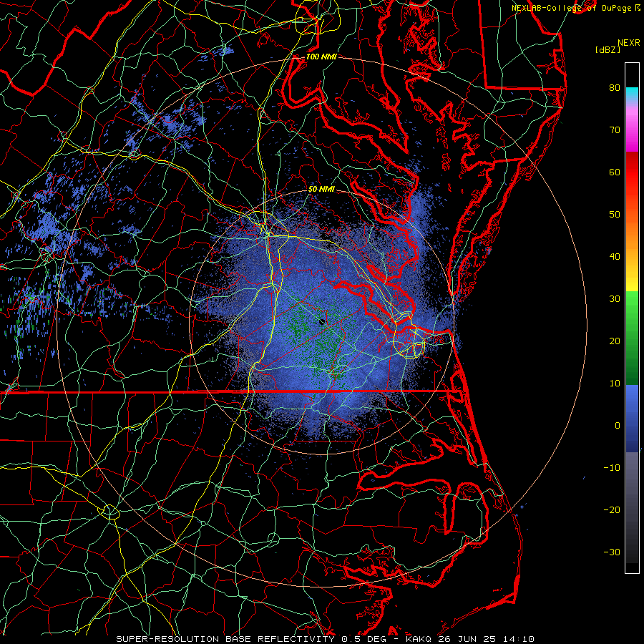Click the 40 dBZ scale value
This screenshot has width=644, height=644.
coord(615,257)
